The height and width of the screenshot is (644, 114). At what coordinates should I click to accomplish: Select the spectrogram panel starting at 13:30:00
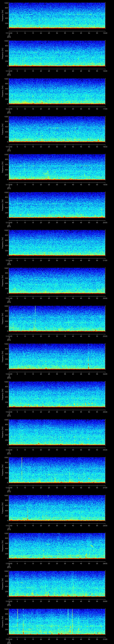[x=57, y=621]
